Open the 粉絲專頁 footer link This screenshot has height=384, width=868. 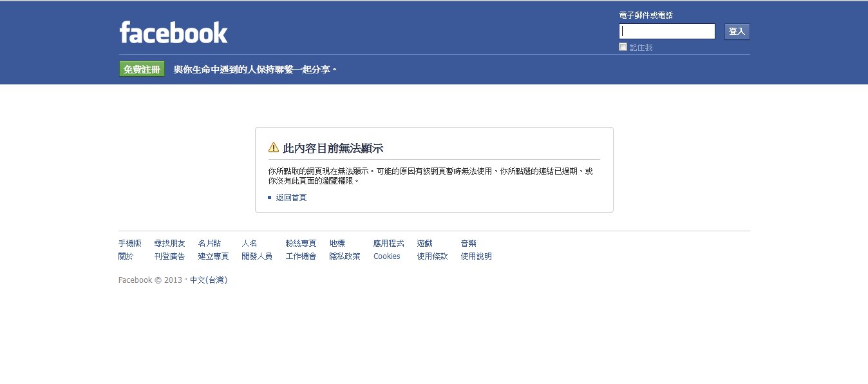click(x=301, y=243)
